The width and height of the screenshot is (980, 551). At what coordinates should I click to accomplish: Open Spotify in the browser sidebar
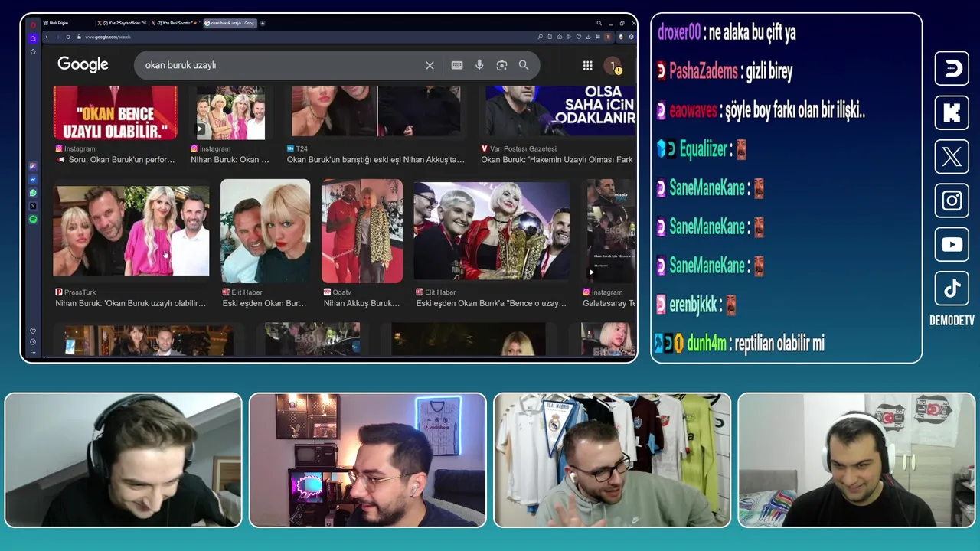(33, 220)
